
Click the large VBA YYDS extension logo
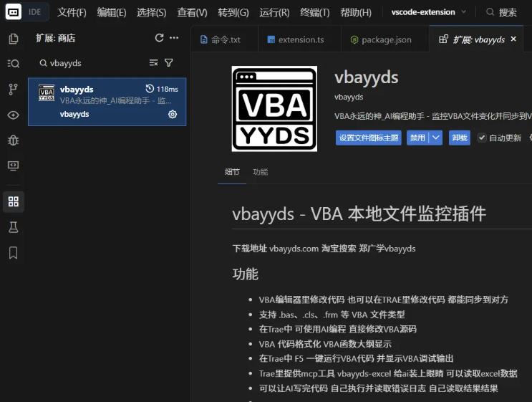[274, 109]
